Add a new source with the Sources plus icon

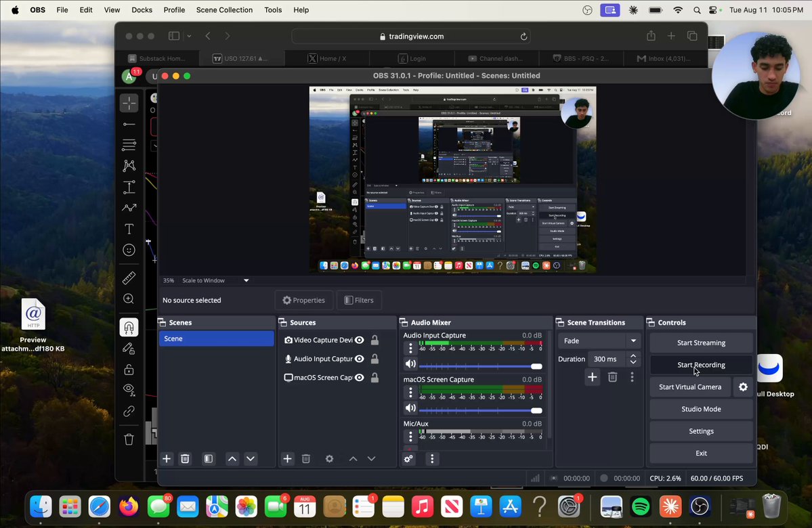pos(287,459)
